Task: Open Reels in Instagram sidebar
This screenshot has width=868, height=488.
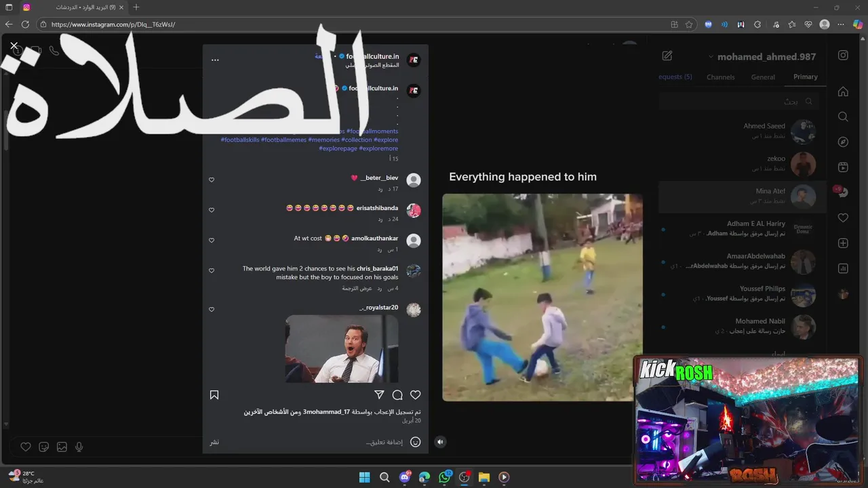Action: [843, 167]
